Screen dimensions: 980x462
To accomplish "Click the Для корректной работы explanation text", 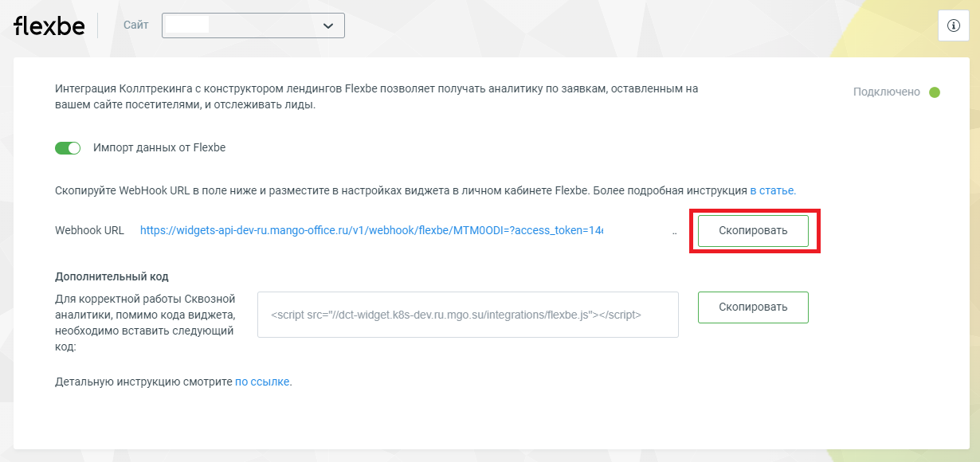I will coord(146,323).
